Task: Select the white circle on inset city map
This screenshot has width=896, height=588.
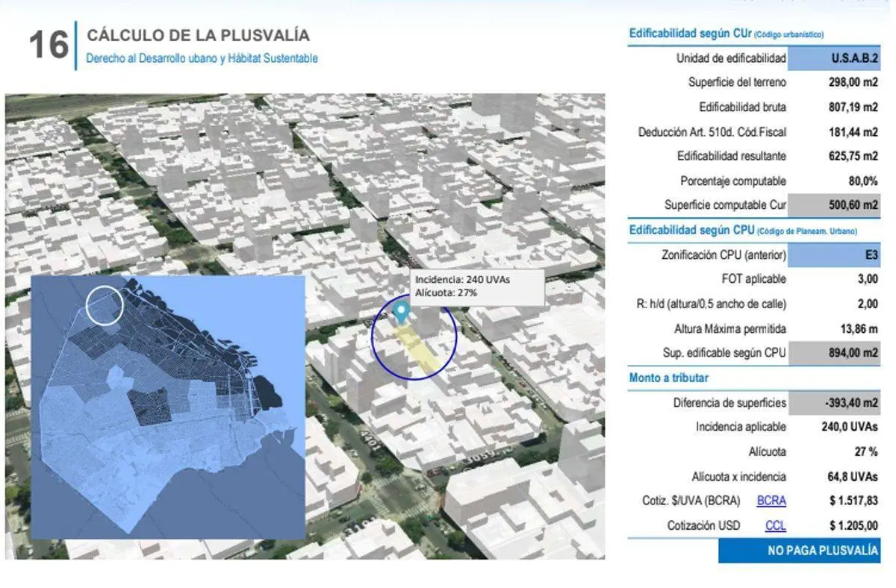Action: point(105,304)
